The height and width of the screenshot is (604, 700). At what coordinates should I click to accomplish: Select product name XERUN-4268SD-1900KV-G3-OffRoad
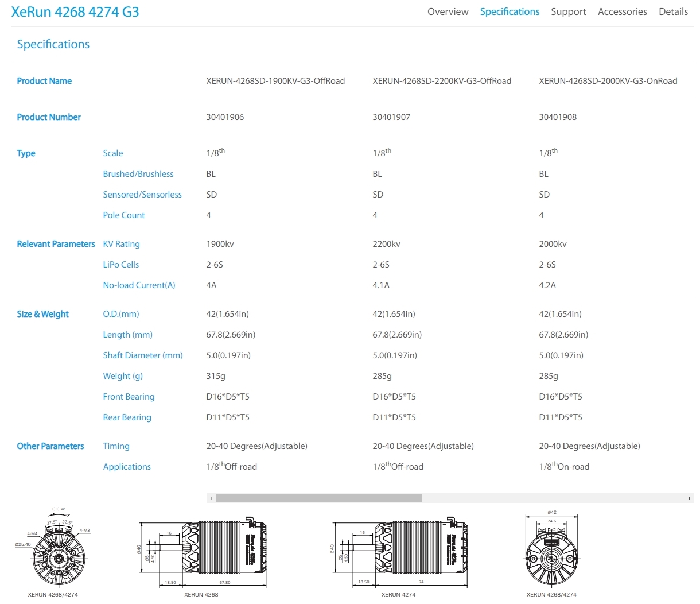point(275,81)
